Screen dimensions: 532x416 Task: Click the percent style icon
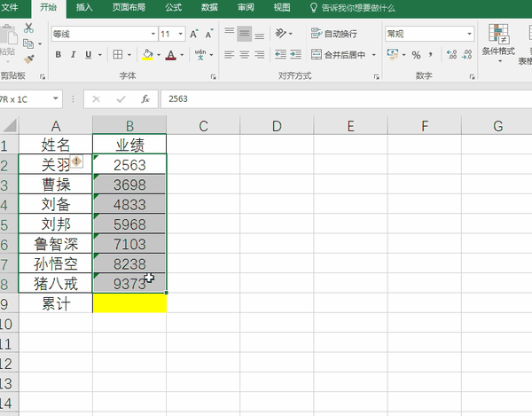416,55
